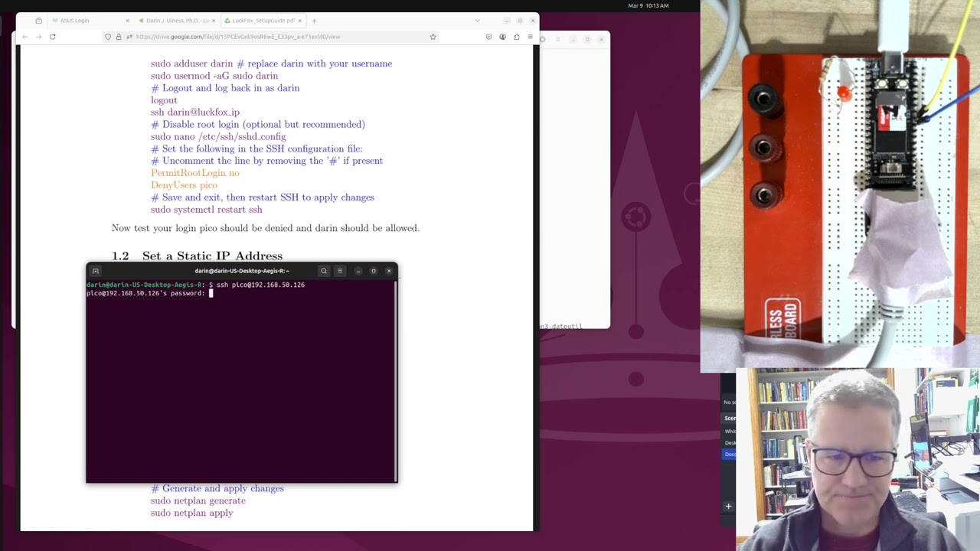The image size is (980, 551).
Task: Click the terminal search icon
Action: coord(324,271)
